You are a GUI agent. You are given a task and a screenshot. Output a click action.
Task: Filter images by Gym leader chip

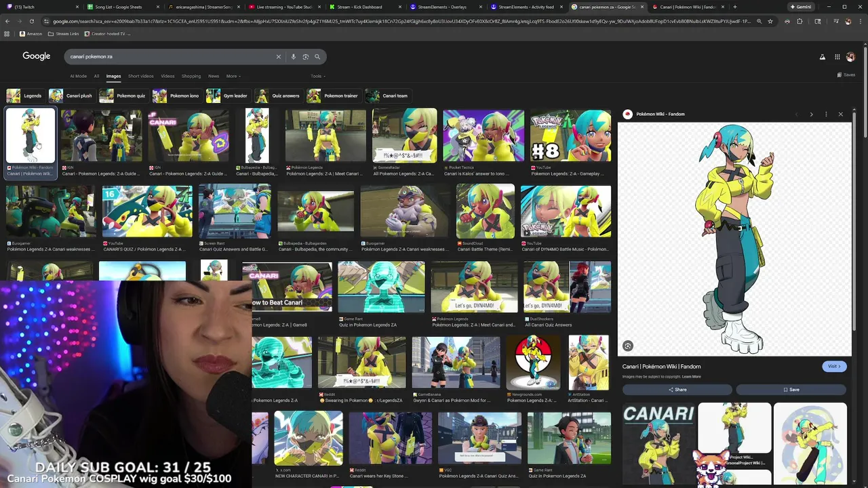tap(229, 96)
